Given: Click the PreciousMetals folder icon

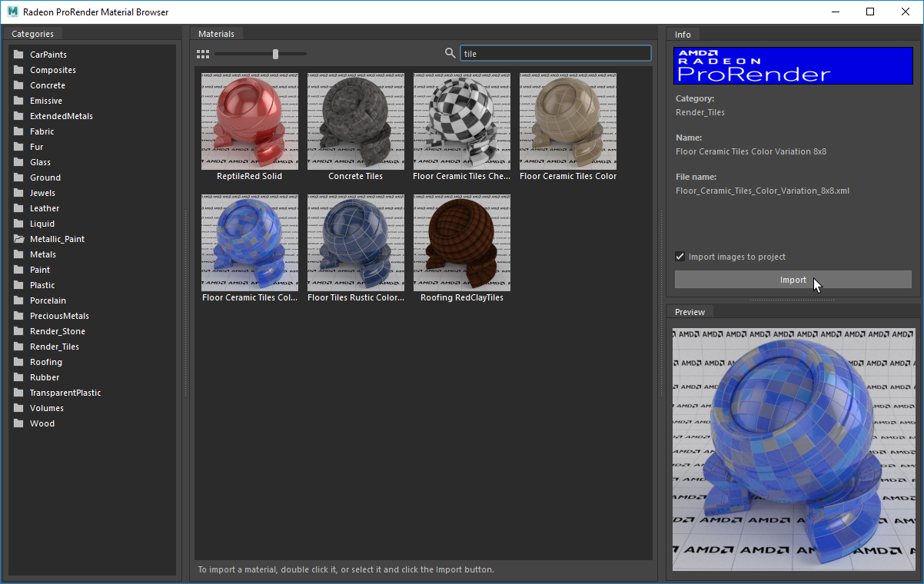Looking at the screenshot, I should tap(18, 316).
